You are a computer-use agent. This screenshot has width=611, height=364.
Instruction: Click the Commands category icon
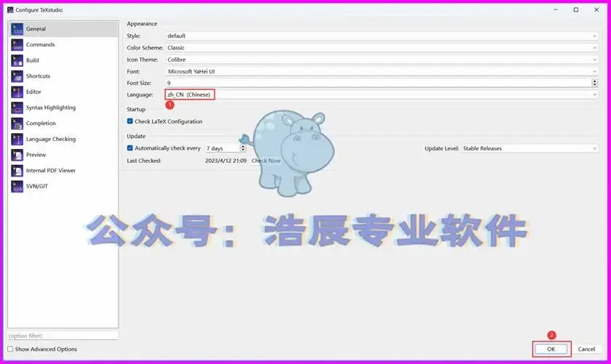[x=17, y=45]
